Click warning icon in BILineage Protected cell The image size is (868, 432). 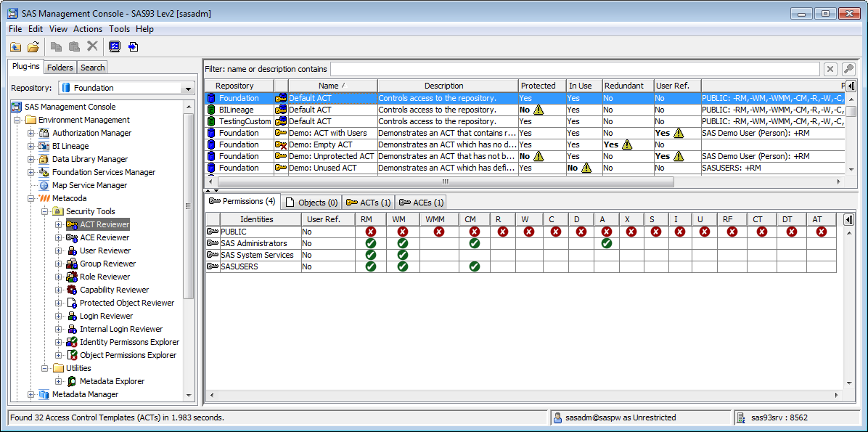tap(539, 110)
